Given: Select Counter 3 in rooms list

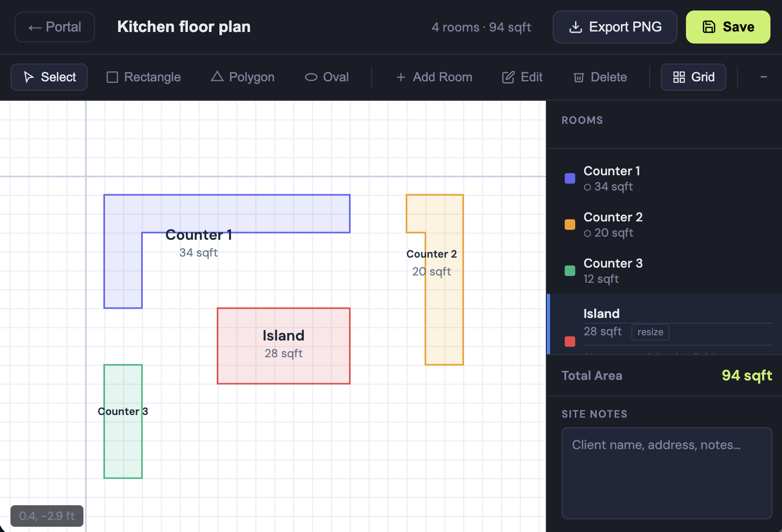Looking at the screenshot, I should [664, 271].
